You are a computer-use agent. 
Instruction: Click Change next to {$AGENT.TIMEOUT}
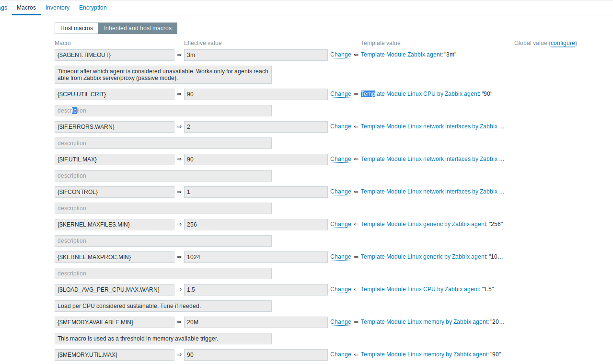[340, 55]
